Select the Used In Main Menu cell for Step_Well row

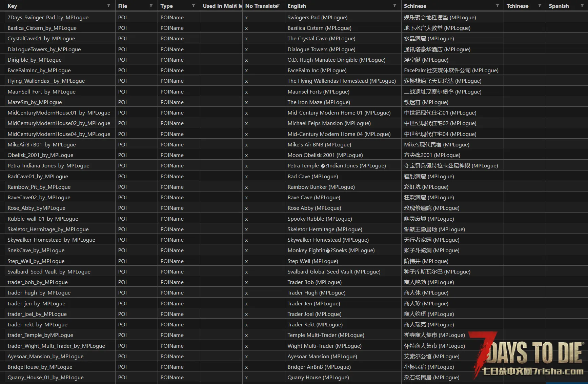pos(221,261)
